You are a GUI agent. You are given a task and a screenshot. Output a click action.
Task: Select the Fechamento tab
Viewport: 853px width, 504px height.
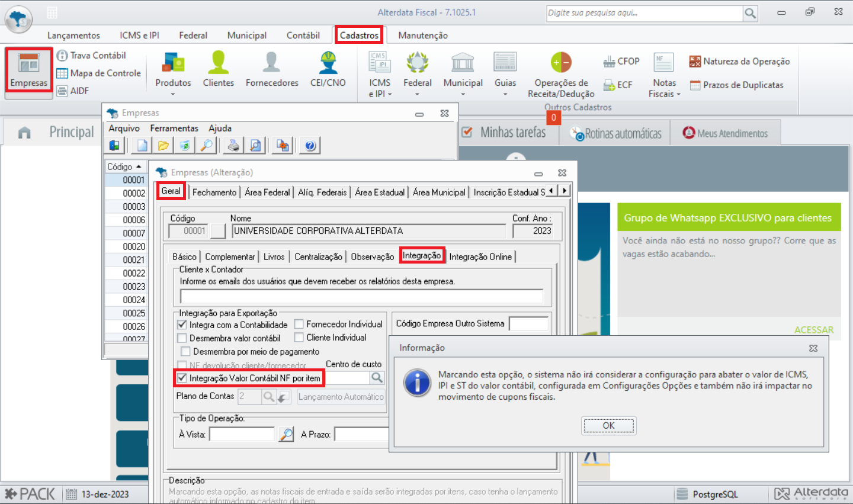coord(214,192)
